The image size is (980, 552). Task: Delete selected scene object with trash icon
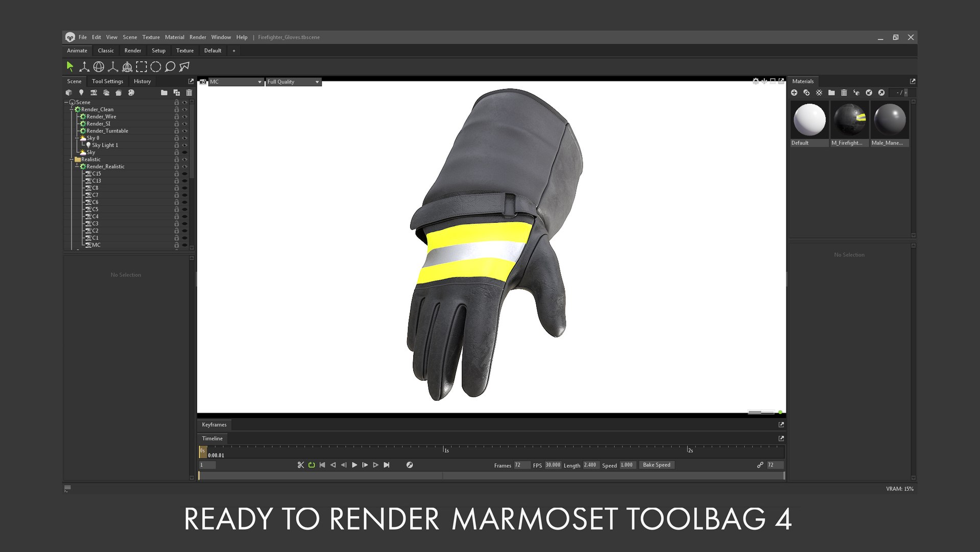tap(189, 93)
